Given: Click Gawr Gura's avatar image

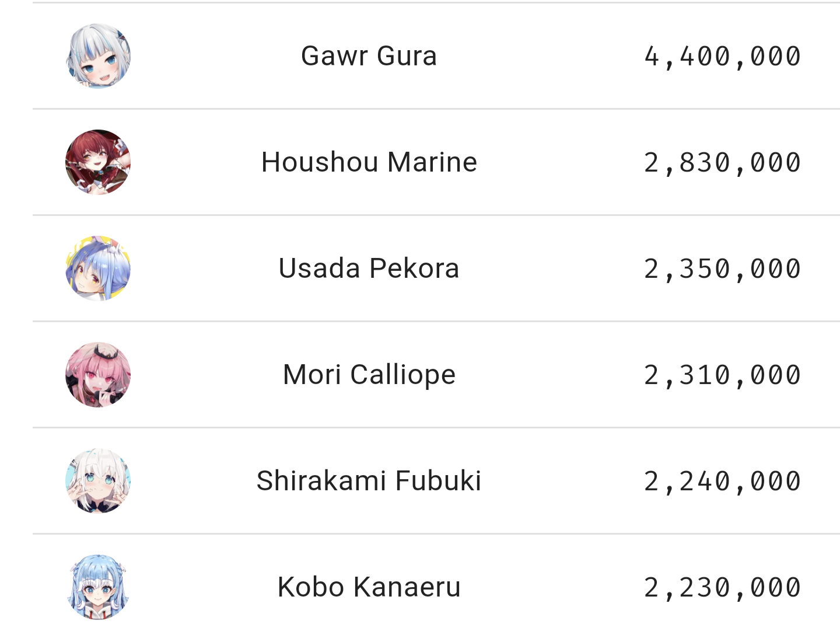Looking at the screenshot, I should pos(98,56).
